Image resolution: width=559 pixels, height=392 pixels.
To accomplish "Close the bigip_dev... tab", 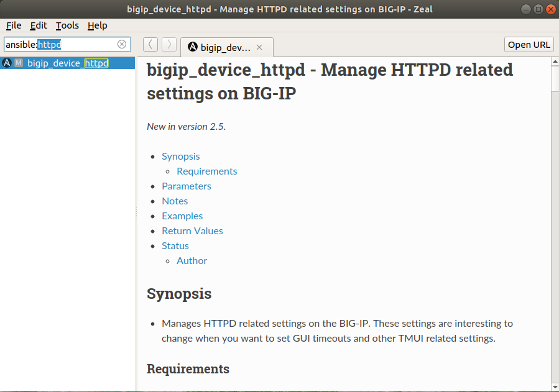I will (259, 47).
